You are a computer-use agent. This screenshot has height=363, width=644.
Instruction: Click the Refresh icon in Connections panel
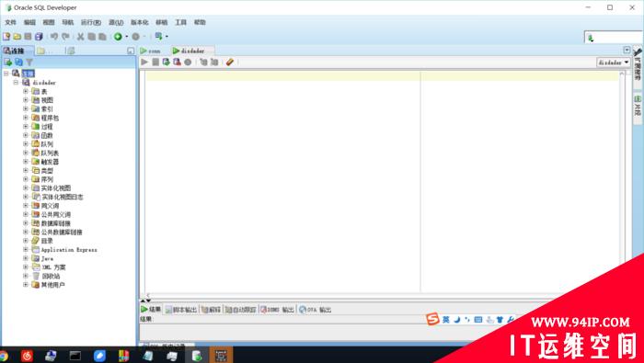(x=19, y=62)
